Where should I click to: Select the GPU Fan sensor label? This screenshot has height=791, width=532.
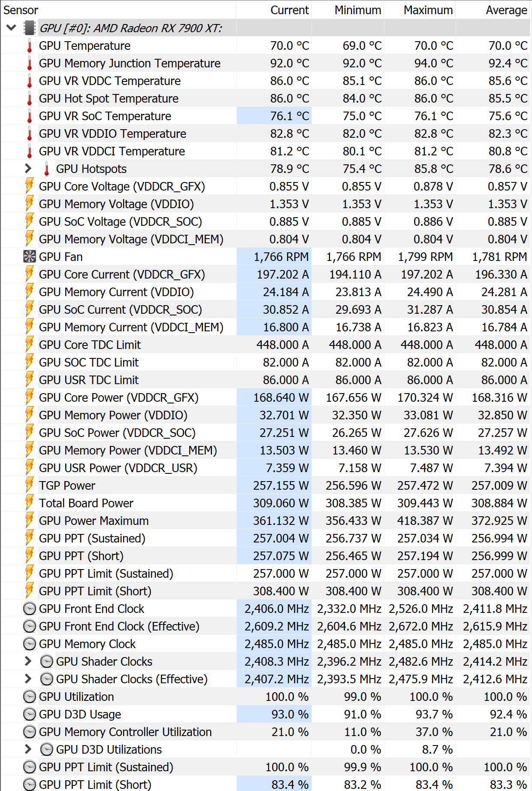pos(60,257)
